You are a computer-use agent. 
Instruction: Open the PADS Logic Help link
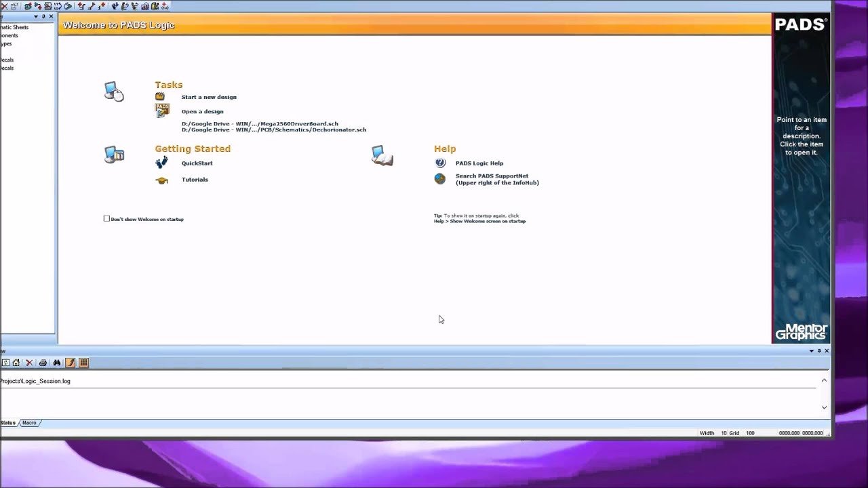(x=479, y=163)
